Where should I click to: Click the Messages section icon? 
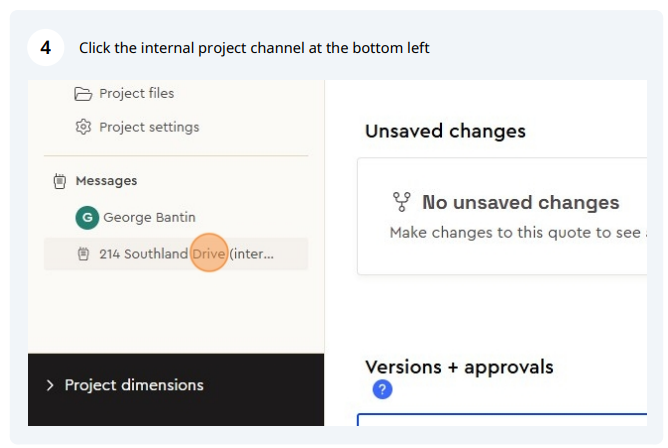click(60, 181)
